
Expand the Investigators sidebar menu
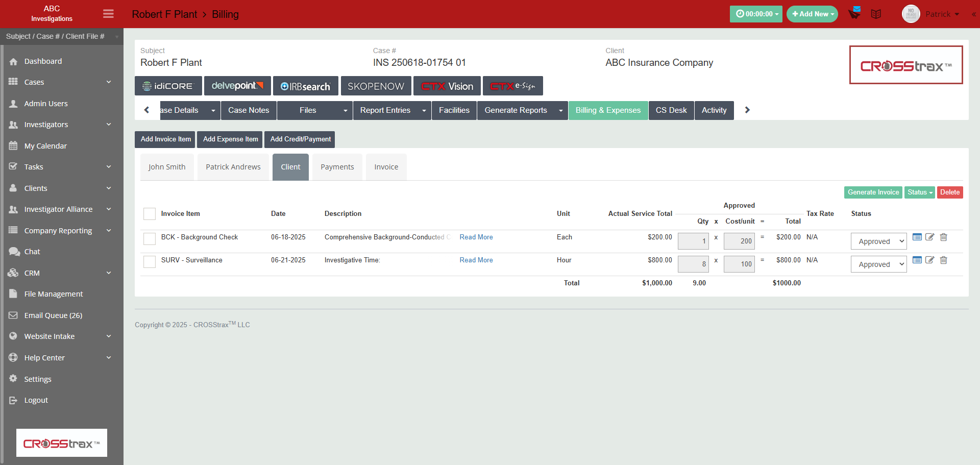[x=61, y=125]
